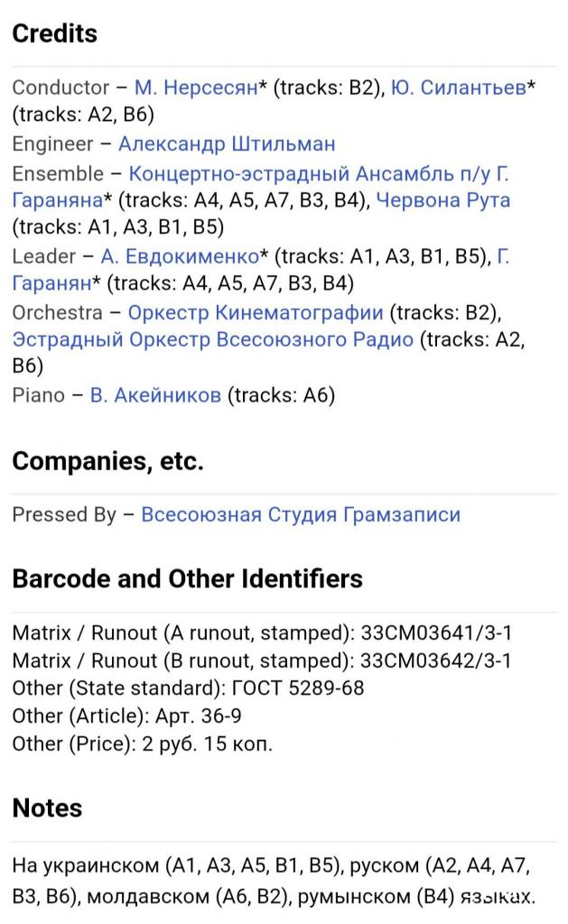Open leader А. Евдокименко link
The height and width of the screenshot is (924, 568).
point(179,255)
